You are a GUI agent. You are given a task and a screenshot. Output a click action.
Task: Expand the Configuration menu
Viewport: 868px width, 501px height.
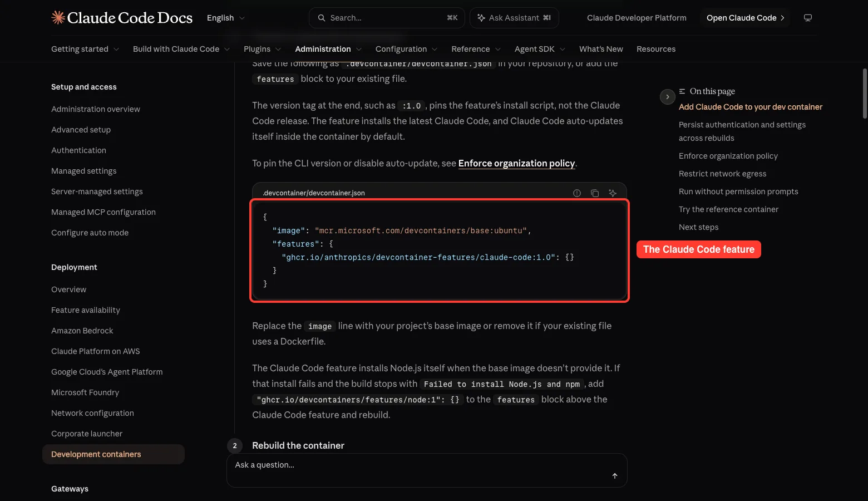click(407, 49)
